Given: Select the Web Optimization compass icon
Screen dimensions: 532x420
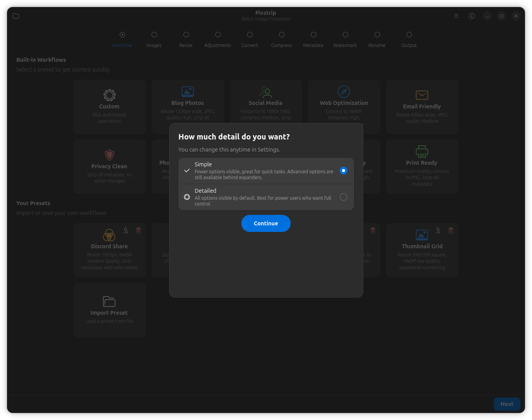Looking at the screenshot, I should pyautogui.click(x=344, y=92).
